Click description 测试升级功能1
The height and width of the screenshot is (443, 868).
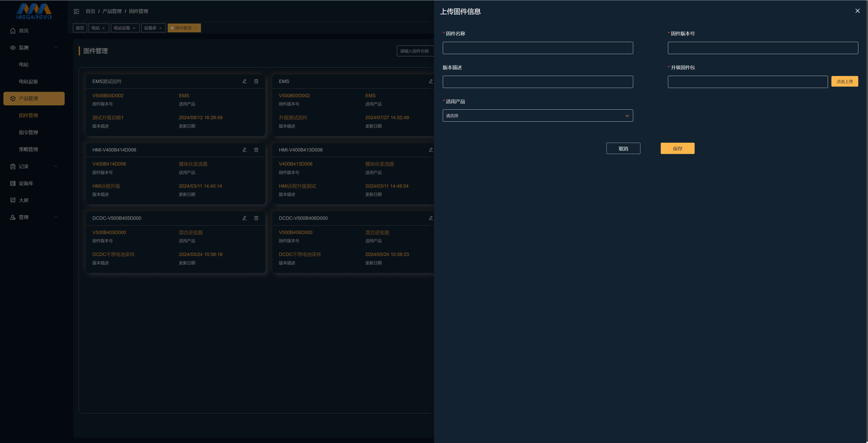108,118
